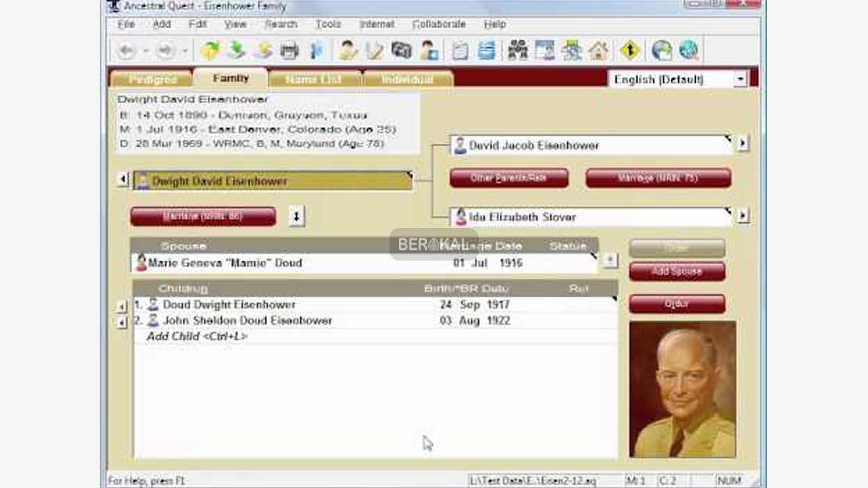Open the Add menu

161,24
